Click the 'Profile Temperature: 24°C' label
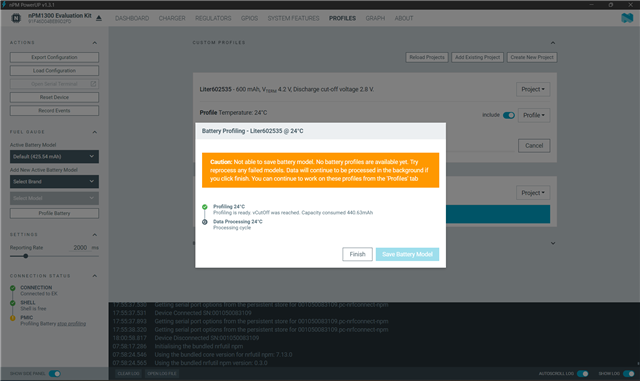The image size is (640, 381). (233, 113)
